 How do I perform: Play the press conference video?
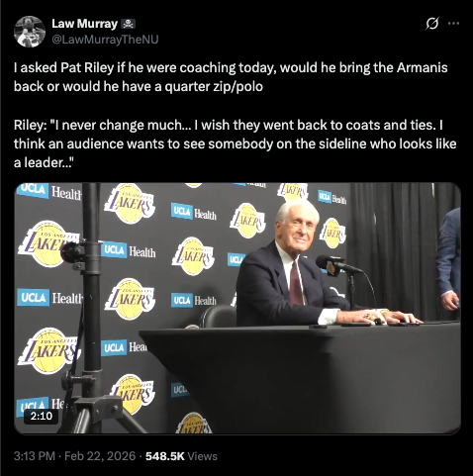[x=237, y=308]
